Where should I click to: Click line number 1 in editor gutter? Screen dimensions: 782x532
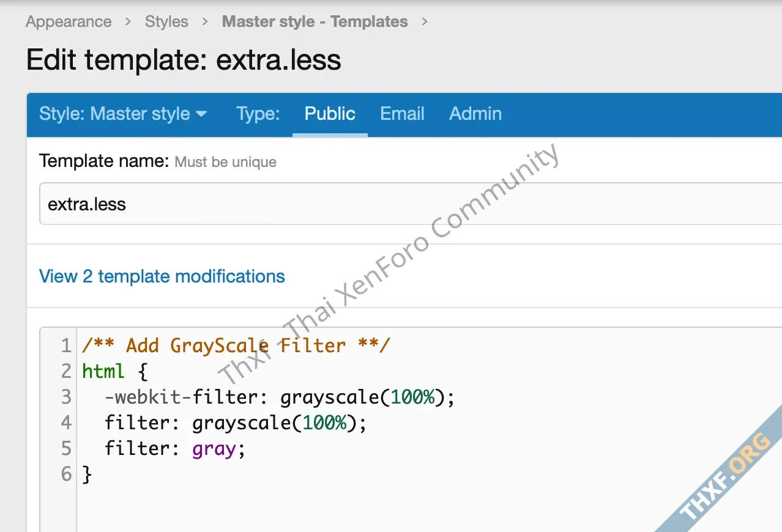pos(66,345)
